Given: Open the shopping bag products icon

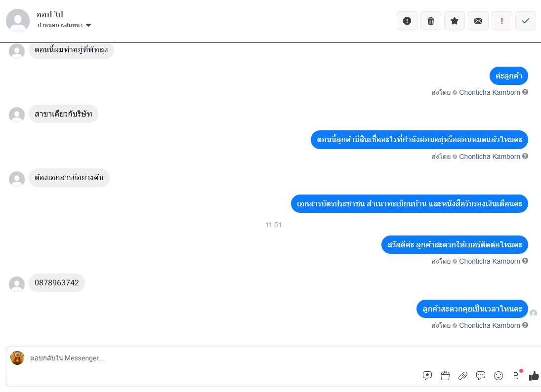Looking at the screenshot, I should pyautogui.click(x=445, y=375).
